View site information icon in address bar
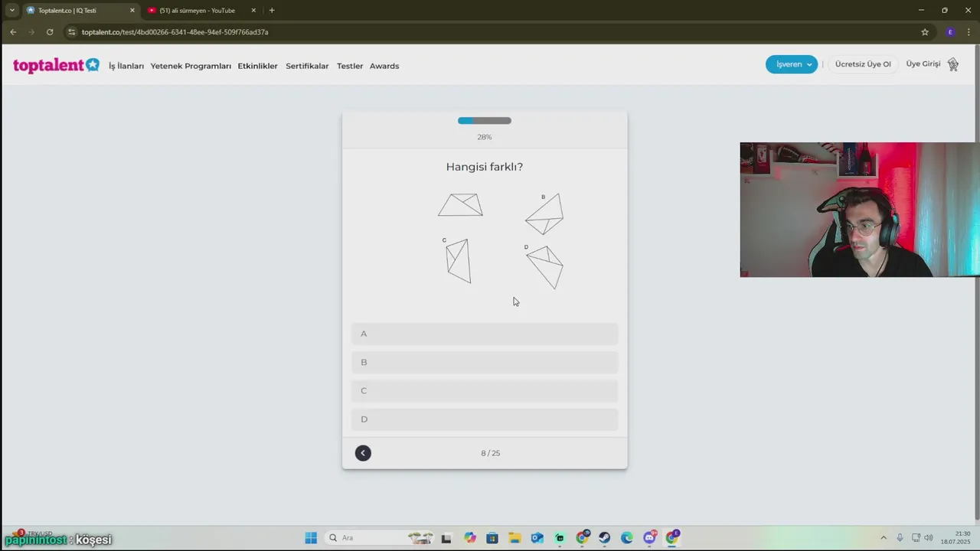 point(72,32)
